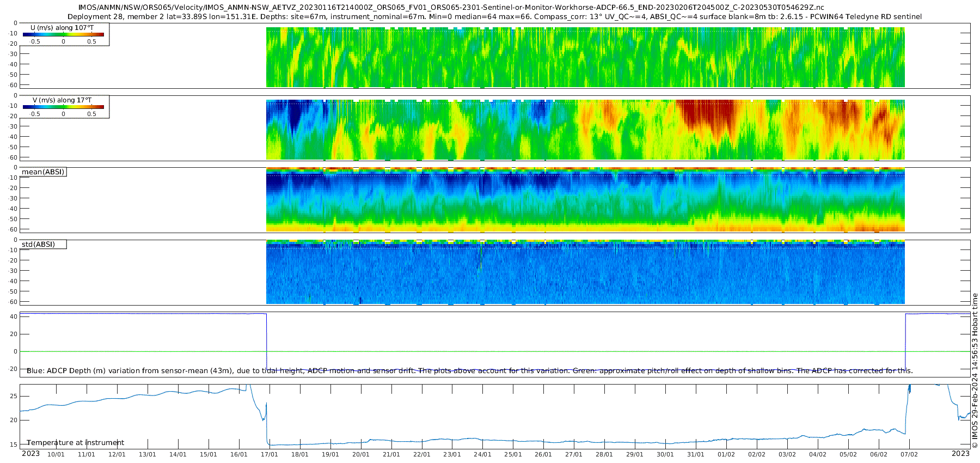The height and width of the screenshot is (463, 980).
Task: Select the 14/01 date tick label
Action: [178, 455]
